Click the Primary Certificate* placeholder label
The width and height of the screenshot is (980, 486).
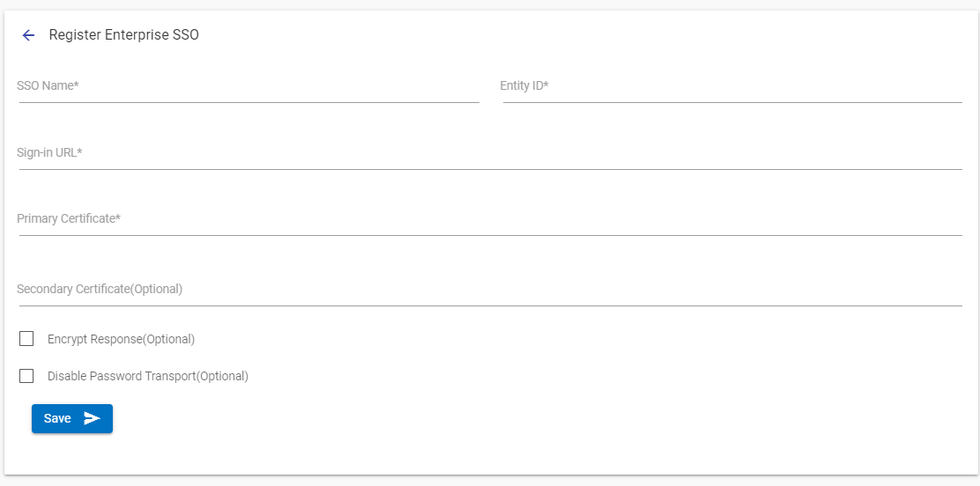tap(69, 218)
